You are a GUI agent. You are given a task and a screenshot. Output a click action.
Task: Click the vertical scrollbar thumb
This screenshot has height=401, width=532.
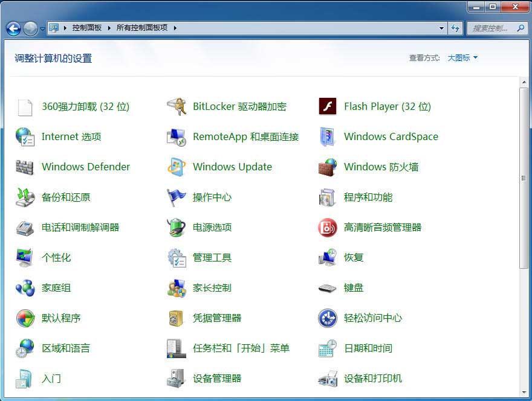coord(524,178)
